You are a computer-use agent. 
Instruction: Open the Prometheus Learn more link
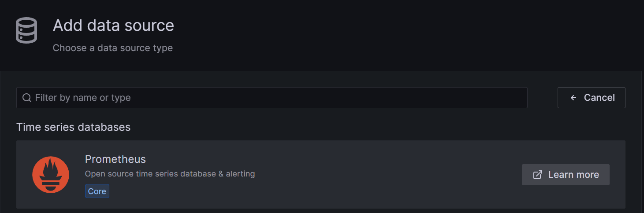click(x=566, y=175)
